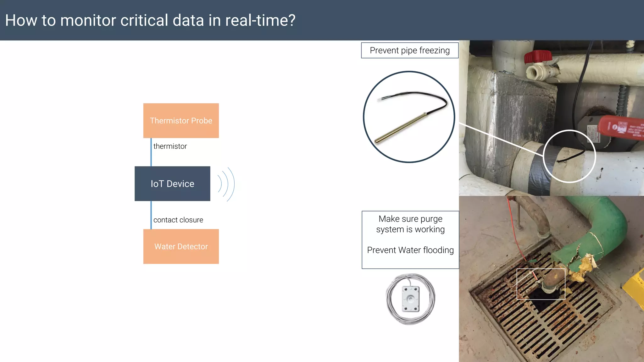Click the 'contact closure' connector label
This screenshot has width=644, height=362.
pos(178,220)
